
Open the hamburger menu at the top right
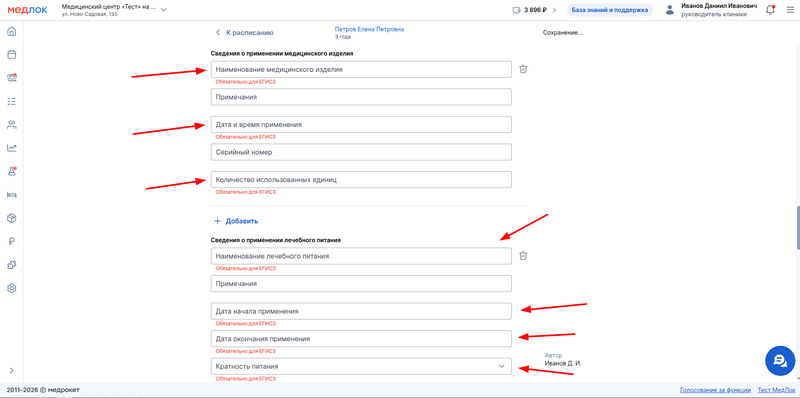tap(790, 10)
